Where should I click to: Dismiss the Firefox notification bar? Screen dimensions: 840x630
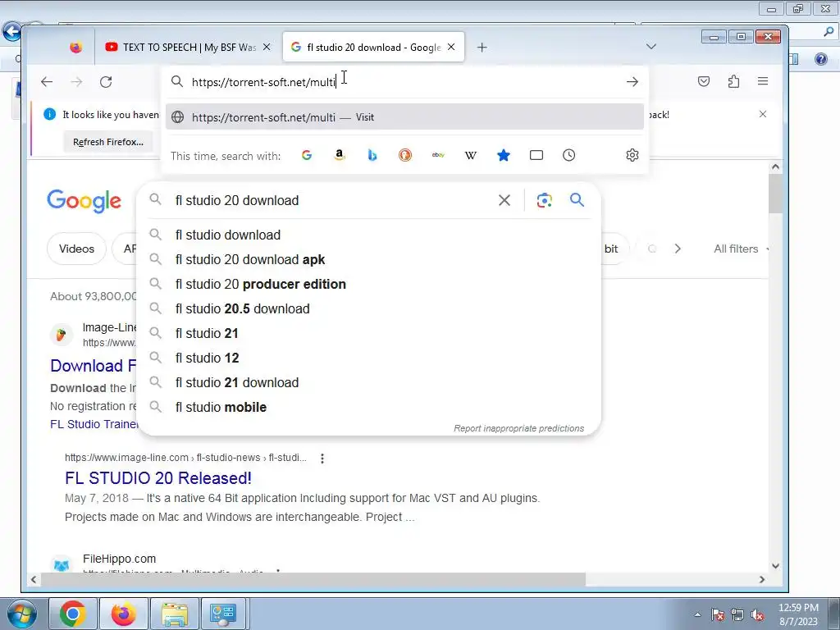[x=763, y=114]
